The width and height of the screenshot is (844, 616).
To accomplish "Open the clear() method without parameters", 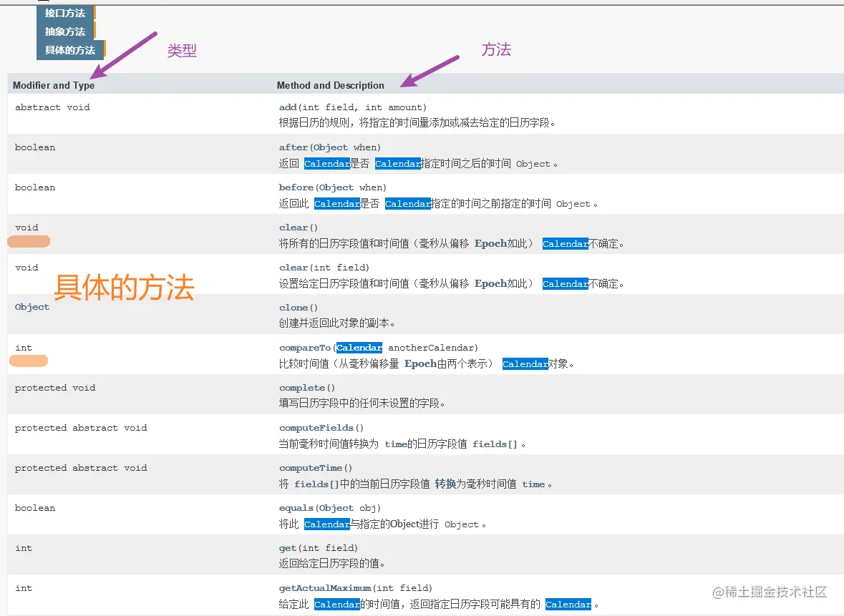I will pos(293,228).
